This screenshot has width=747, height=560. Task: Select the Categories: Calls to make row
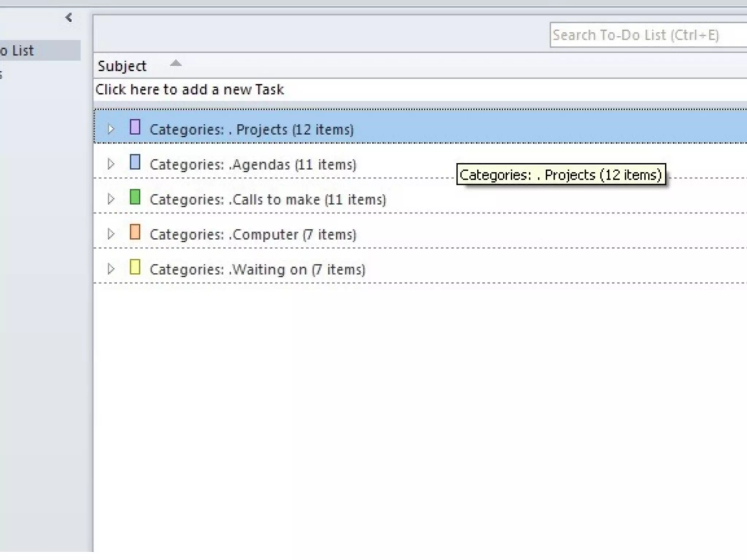268,200
